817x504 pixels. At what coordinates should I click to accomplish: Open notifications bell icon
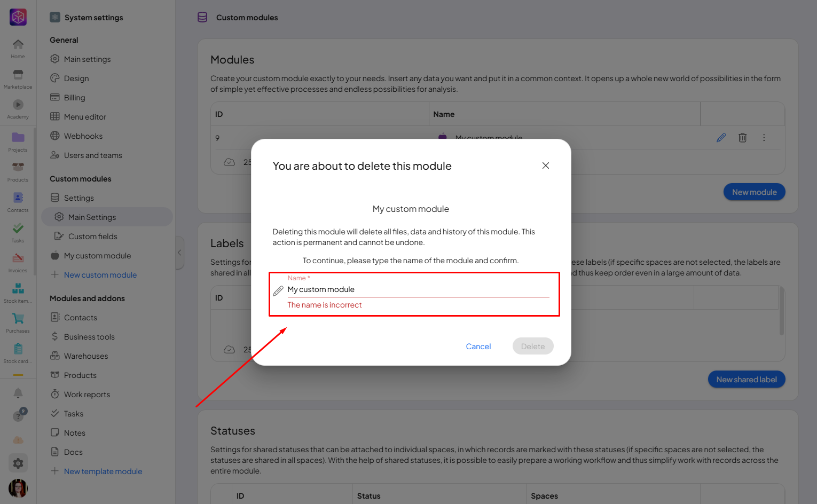pos(18,393)
